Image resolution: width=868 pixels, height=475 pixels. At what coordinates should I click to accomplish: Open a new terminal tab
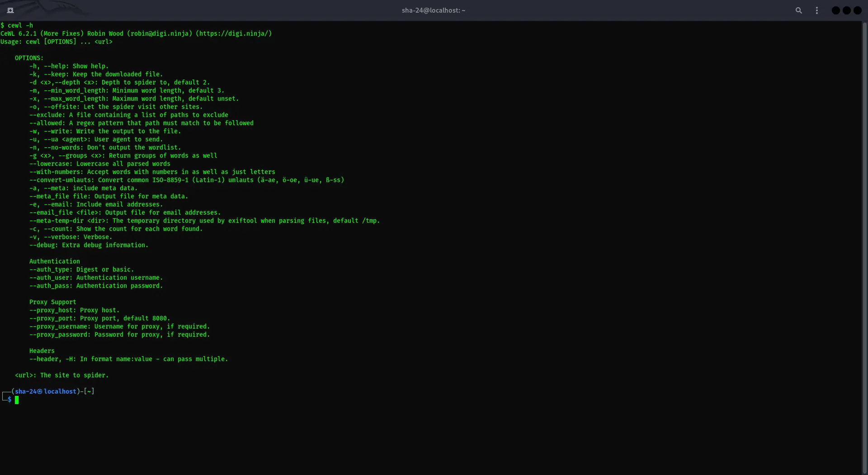[10, 10]
